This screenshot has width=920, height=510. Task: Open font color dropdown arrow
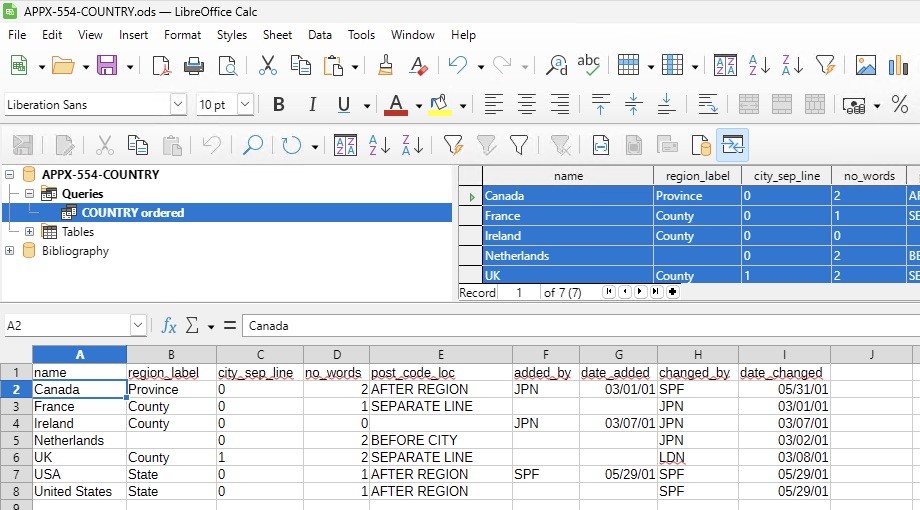(418, 106)
